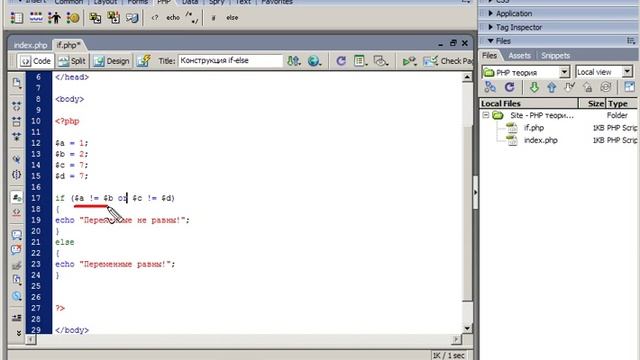Screen dimensions: 640x360
Task: Select the if.php* document tab
Action: click(x=68, y=44)
